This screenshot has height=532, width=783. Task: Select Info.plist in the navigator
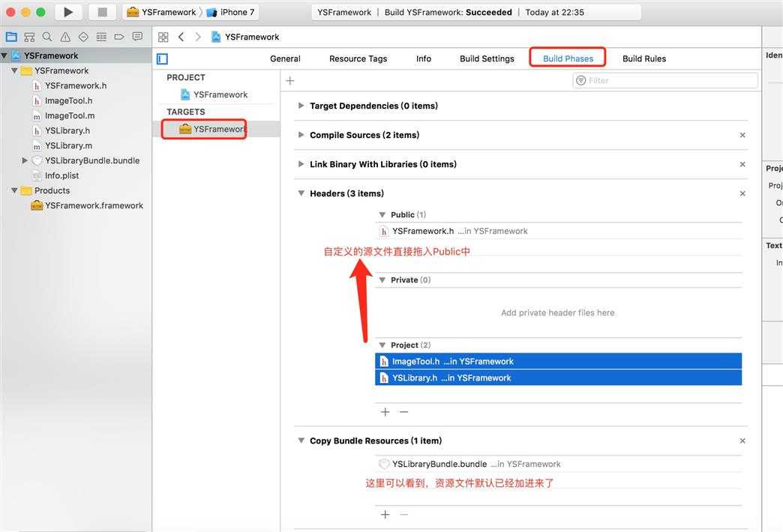click(x=61, y=175)
